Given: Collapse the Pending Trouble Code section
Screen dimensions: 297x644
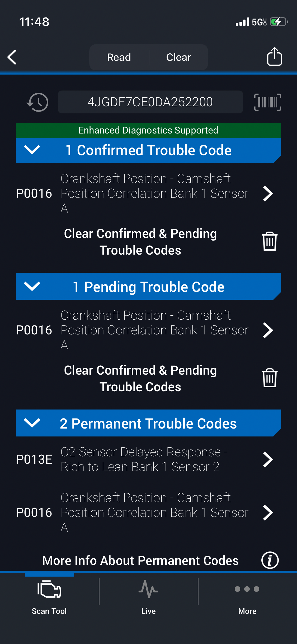Looking at the screenshot, I should point(32,286).
